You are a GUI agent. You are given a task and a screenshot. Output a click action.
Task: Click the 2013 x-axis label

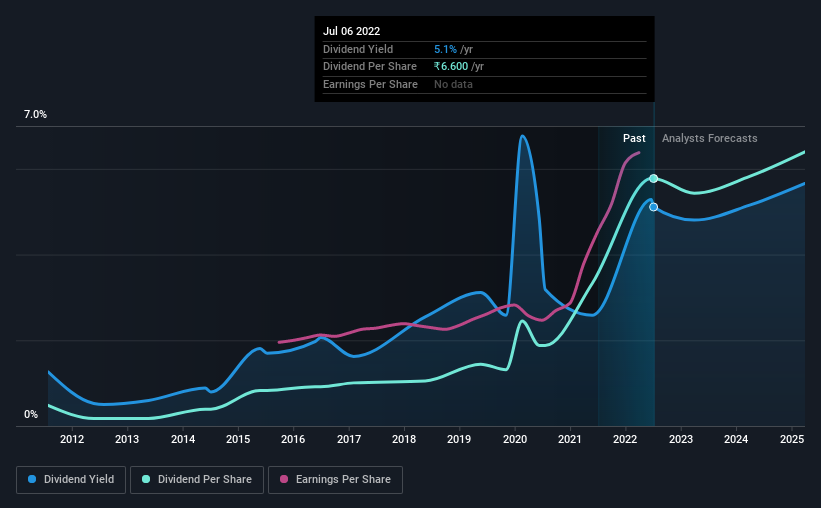[127, 439]
